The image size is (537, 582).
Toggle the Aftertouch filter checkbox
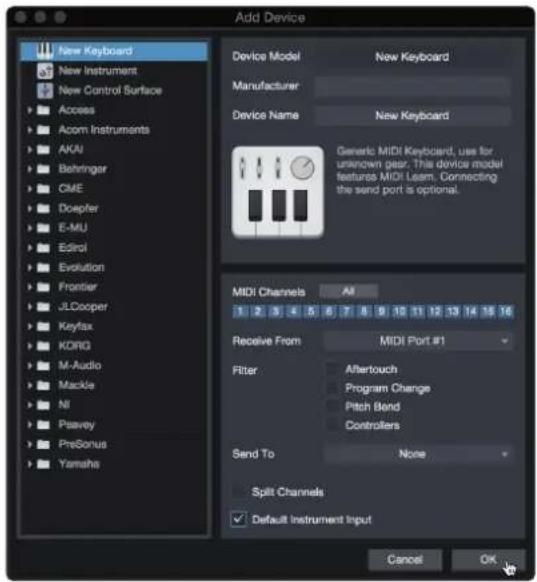click(x=333, y=369)
